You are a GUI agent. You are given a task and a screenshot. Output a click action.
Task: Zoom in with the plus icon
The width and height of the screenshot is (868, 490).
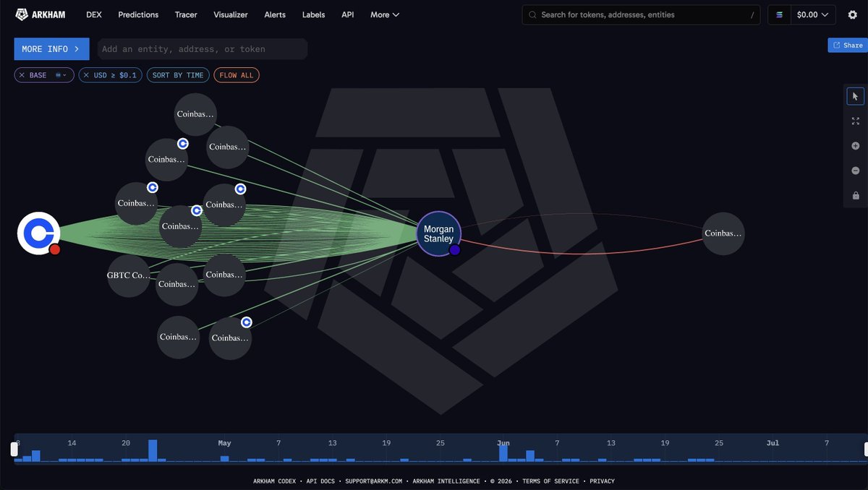click(x=856, y=146)
